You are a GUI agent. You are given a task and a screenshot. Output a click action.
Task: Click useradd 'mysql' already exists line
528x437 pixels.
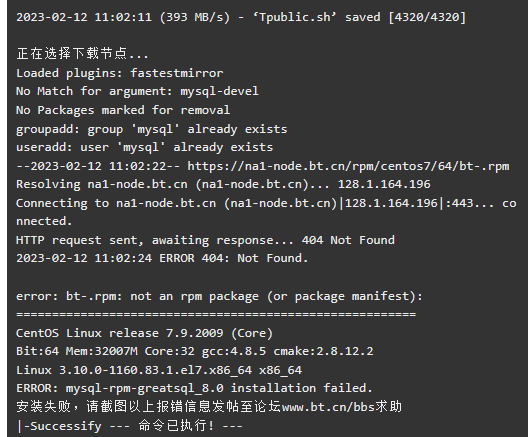(x=144, y=147)
